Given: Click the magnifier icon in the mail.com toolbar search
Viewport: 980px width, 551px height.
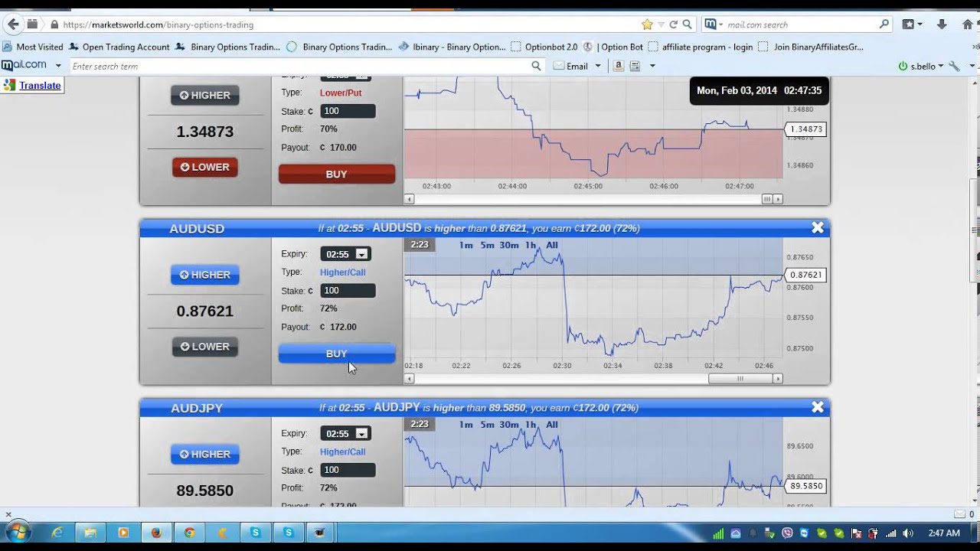Looking at the screenshot, I should pos(536,66).
